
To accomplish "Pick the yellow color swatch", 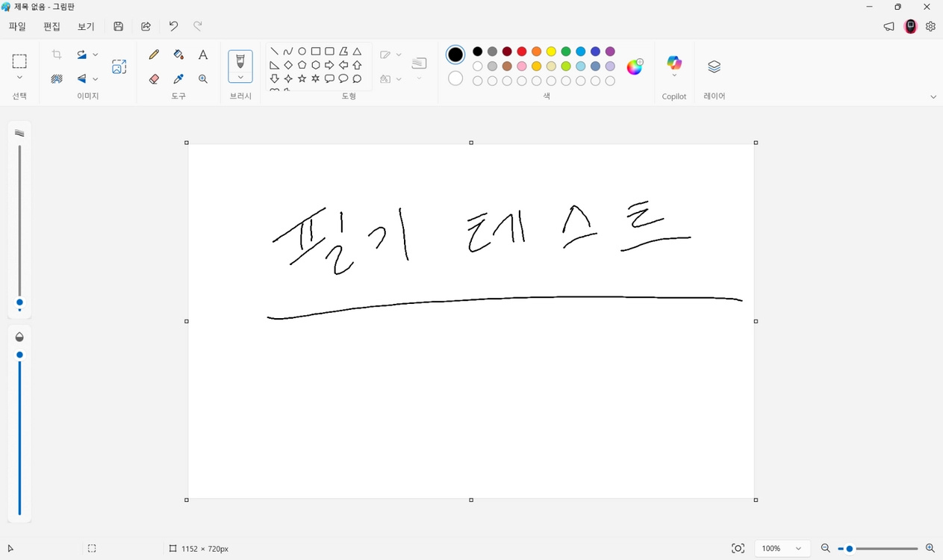I will [551, 52].
